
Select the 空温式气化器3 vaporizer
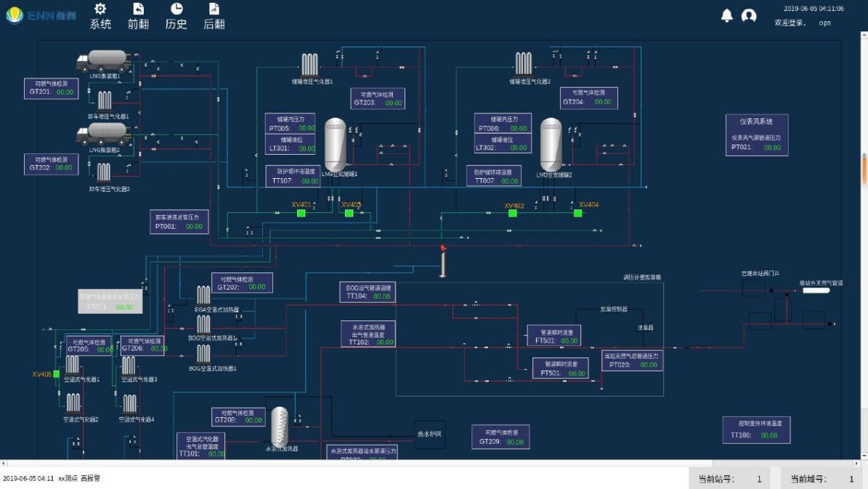(x=129, y=365)
